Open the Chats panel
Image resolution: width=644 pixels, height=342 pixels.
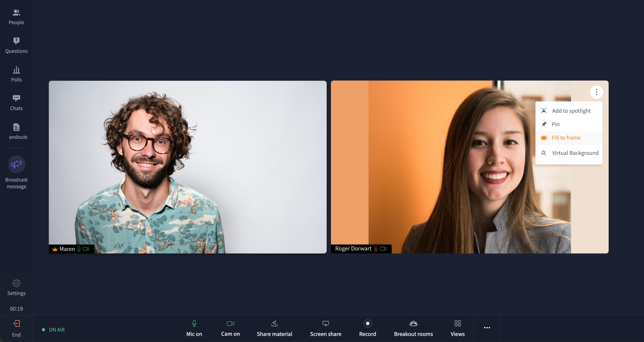point(16,103)
